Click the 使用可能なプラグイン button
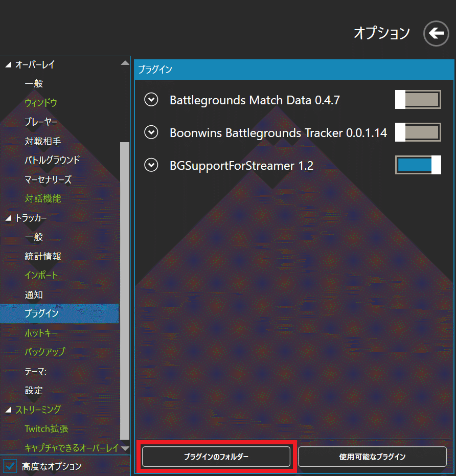This screenshot has height=476, width=456. [x=373, y=457]
